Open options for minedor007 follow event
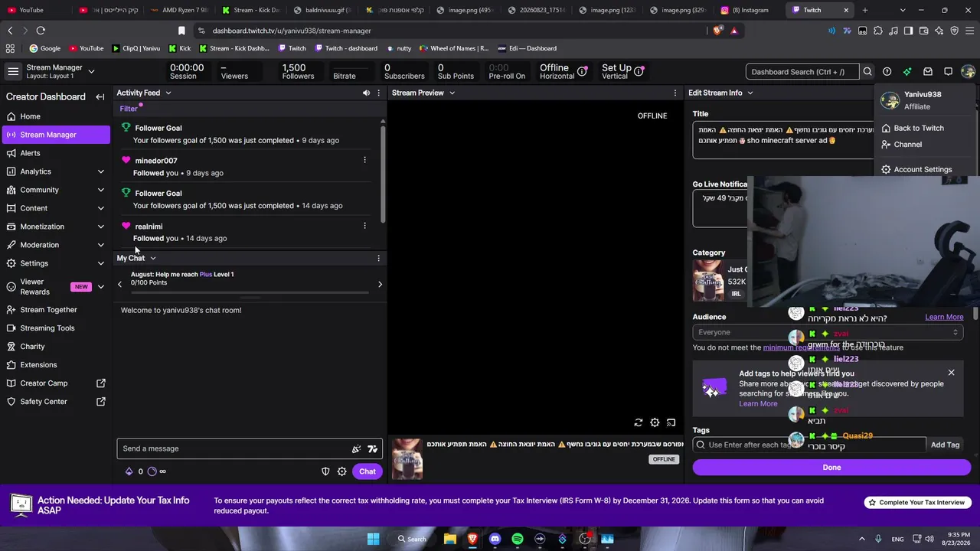 364,160
